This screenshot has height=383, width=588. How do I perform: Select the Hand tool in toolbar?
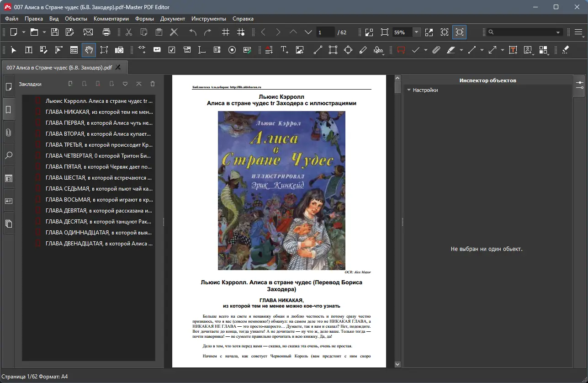click(x=89, y=50)
